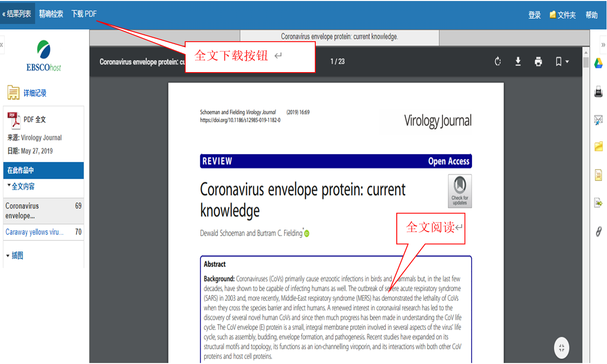The image size is (607, 364).
Task: Get permalink using chain link icon
Action: click(x=598, y=231)
